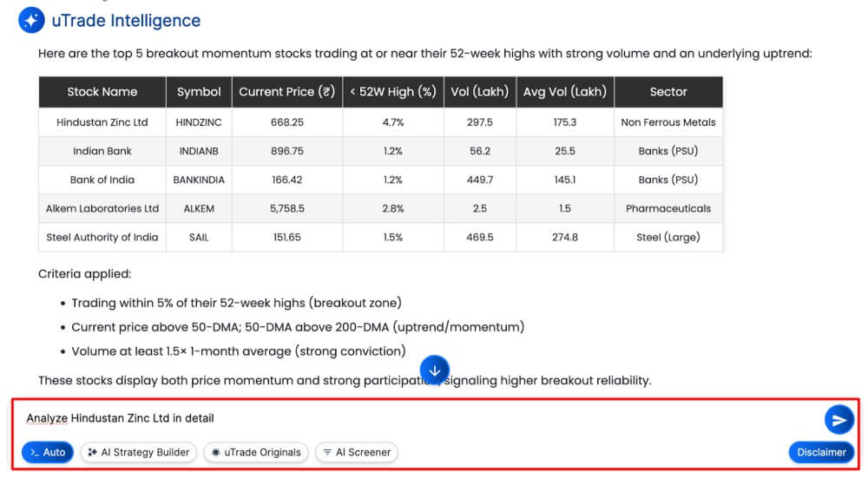This screenshot has height=485, width=868.
Task: Click the Stock Name column header
Action: (x=102, y=92)
